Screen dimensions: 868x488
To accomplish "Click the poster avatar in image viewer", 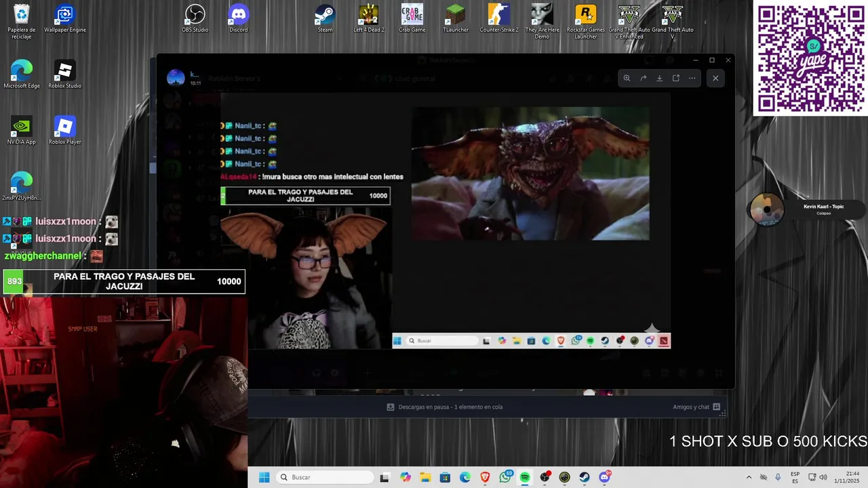I will (176, 77).
